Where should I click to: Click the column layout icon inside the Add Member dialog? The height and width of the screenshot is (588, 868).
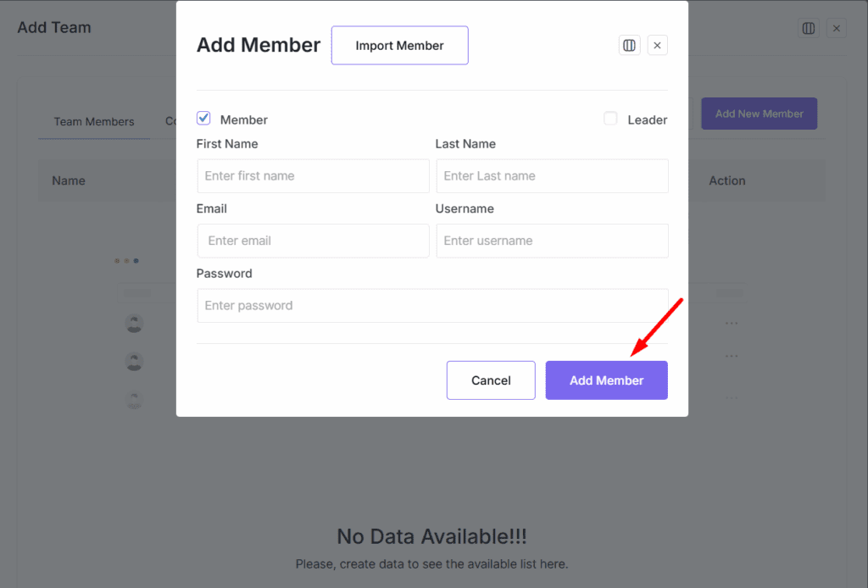pos(629,45)
